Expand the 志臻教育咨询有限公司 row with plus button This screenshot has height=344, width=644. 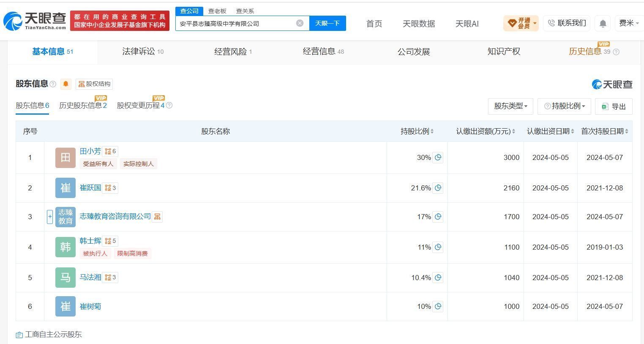pyautogui.click(x=50, y=217)
